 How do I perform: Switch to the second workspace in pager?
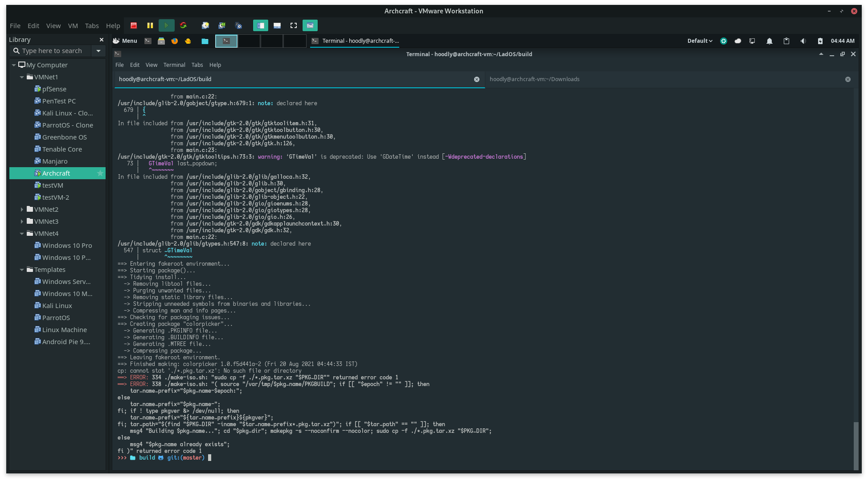pyautogui.click(x=249, y=41)
